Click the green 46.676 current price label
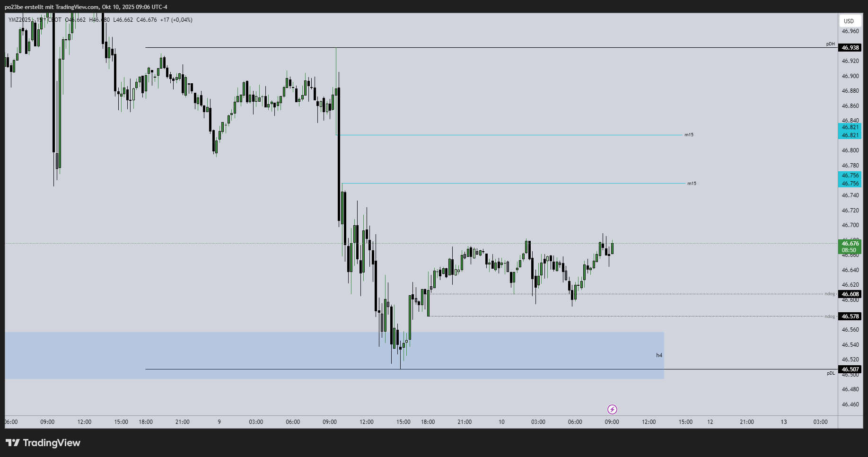Viewport: 868px width, 457px height. point(850,244)
